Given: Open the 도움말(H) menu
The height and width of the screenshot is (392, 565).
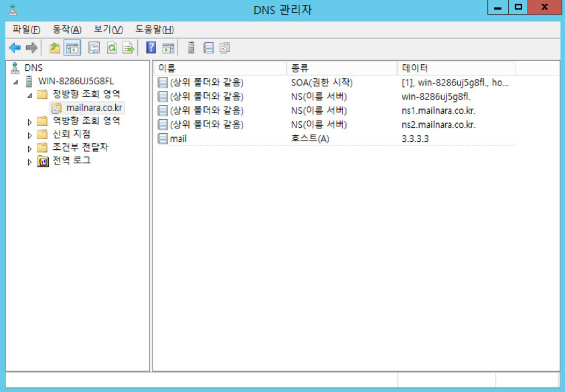Looking at the screenshot, I should pos(155,29).
